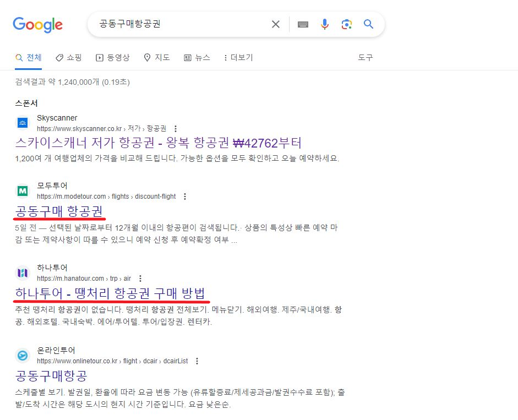Open 하나투어 - 땡처리 항공권 구매 방법 link
Viewport: 518px width, 420px height.
coord(110,293)
